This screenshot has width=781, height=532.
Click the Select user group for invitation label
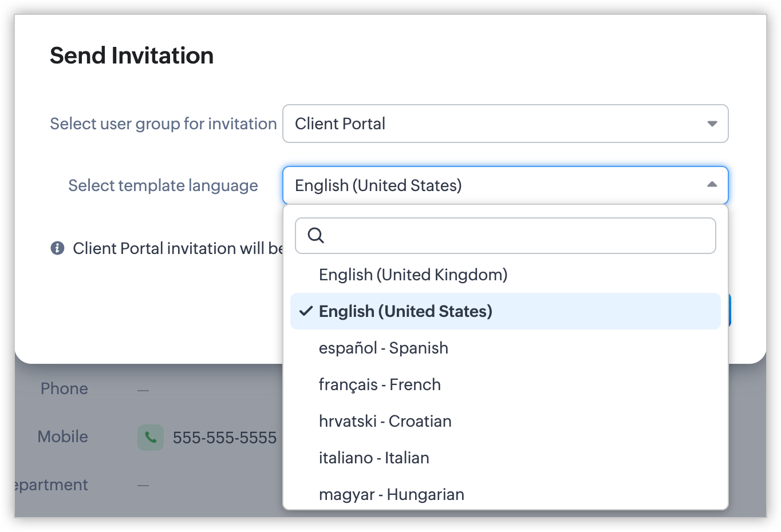163,124
